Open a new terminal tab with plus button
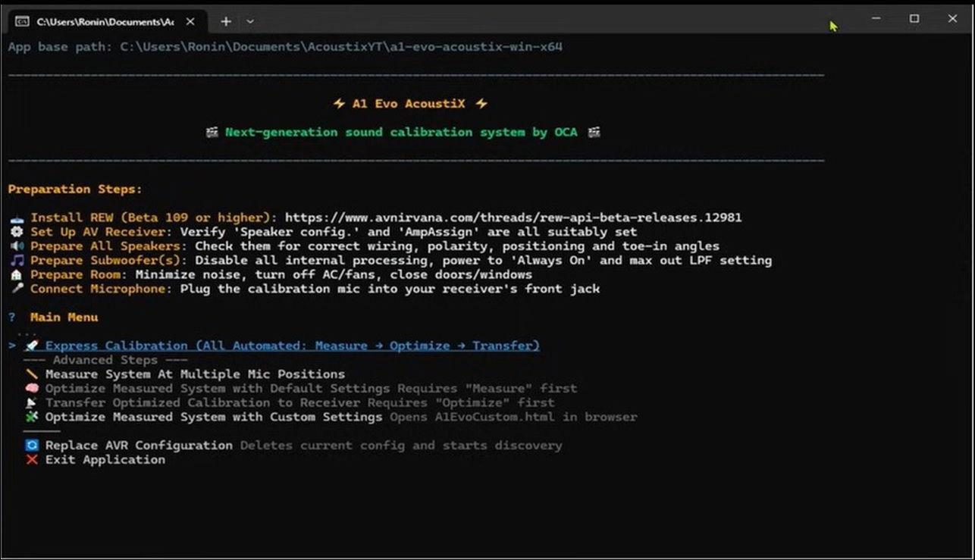 coord(226,21)
